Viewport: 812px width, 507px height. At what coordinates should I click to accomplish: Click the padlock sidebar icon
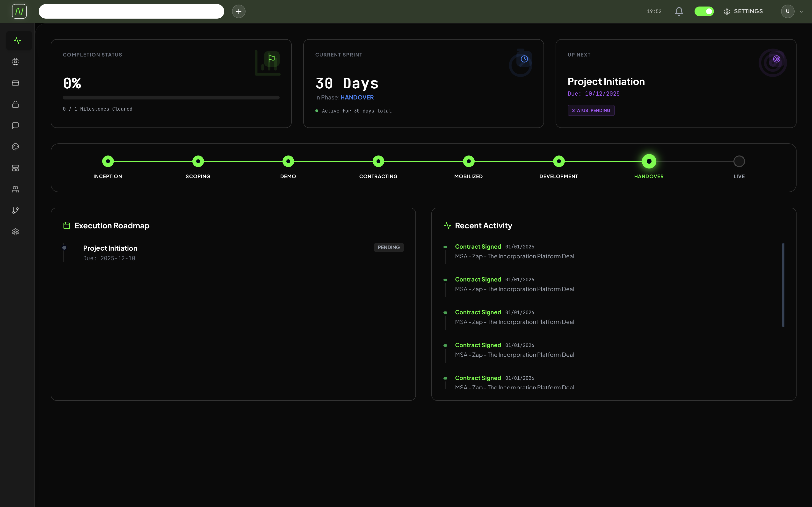[15, 104]
